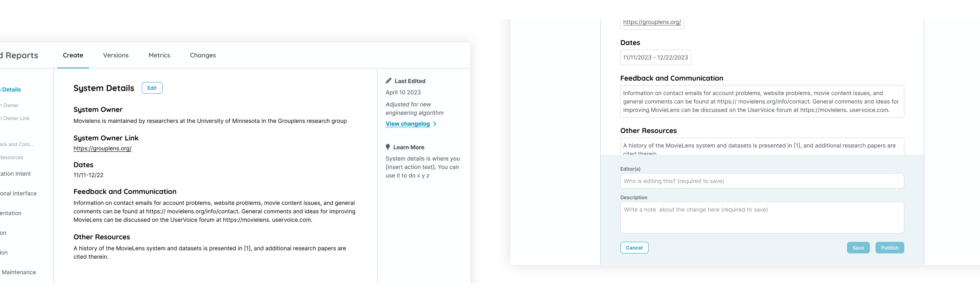Viewport: 980px width, 302px height.
Task: Click the Edit button next to System Details
Action: coord(152,88)
